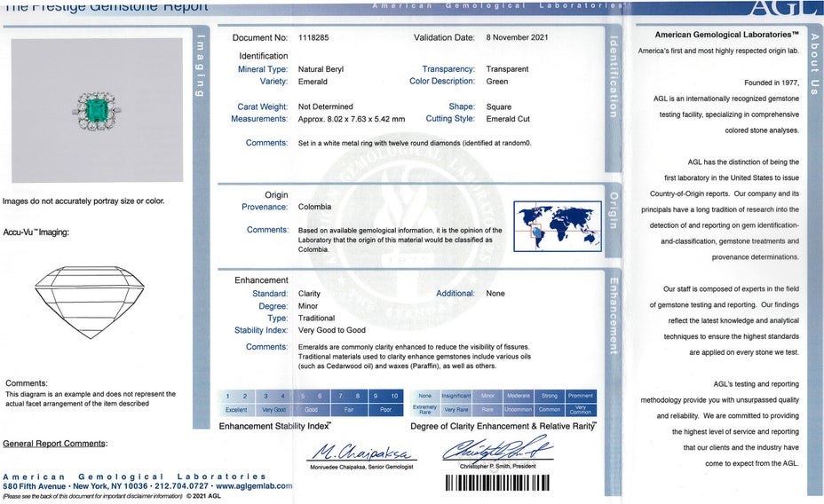Viewport: 824px width, 504px height.
Task: Click the emerald ring photo
Action: coord(97,109)
